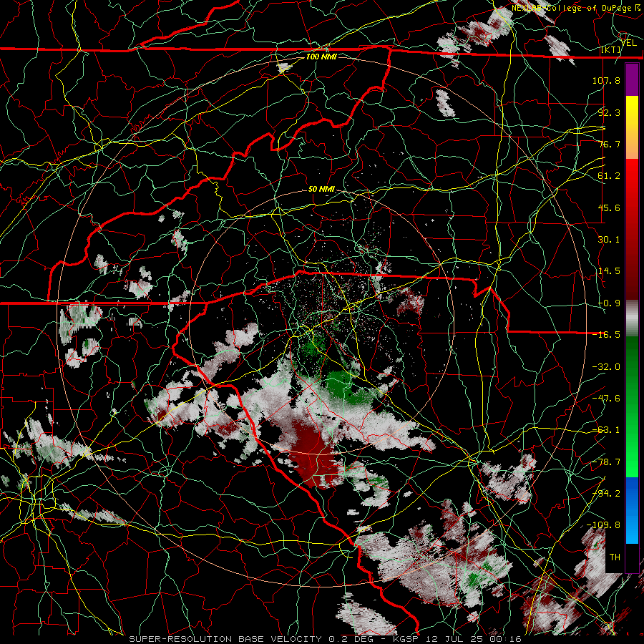Click the purple segment of the color bar
The height and width of the screenshot is (644, 644).
[x=632, y=79]
